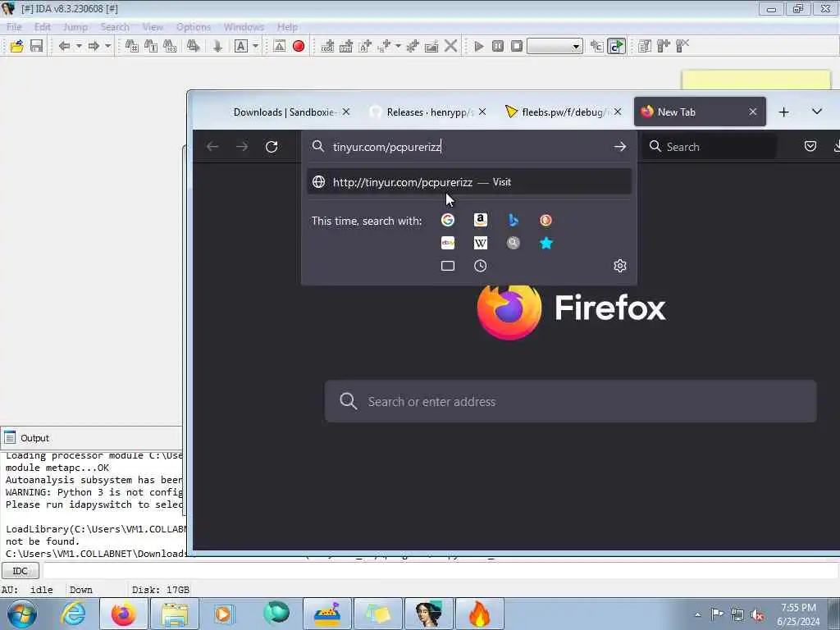Close the fleebs.pw tab
Viewport: 840px width, 630px height.
coord(618,112)
